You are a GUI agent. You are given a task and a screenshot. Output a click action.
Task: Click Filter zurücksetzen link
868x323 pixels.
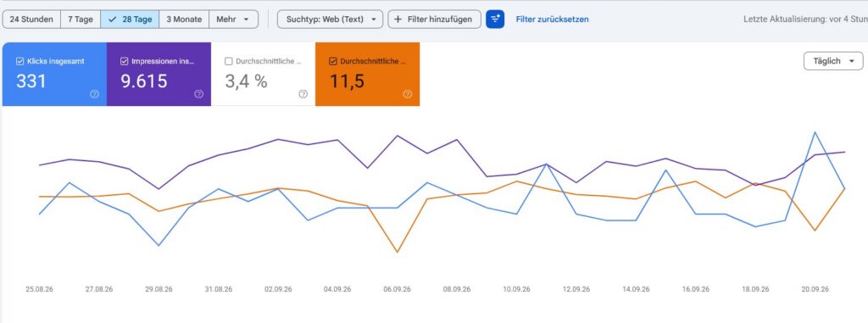553,19
